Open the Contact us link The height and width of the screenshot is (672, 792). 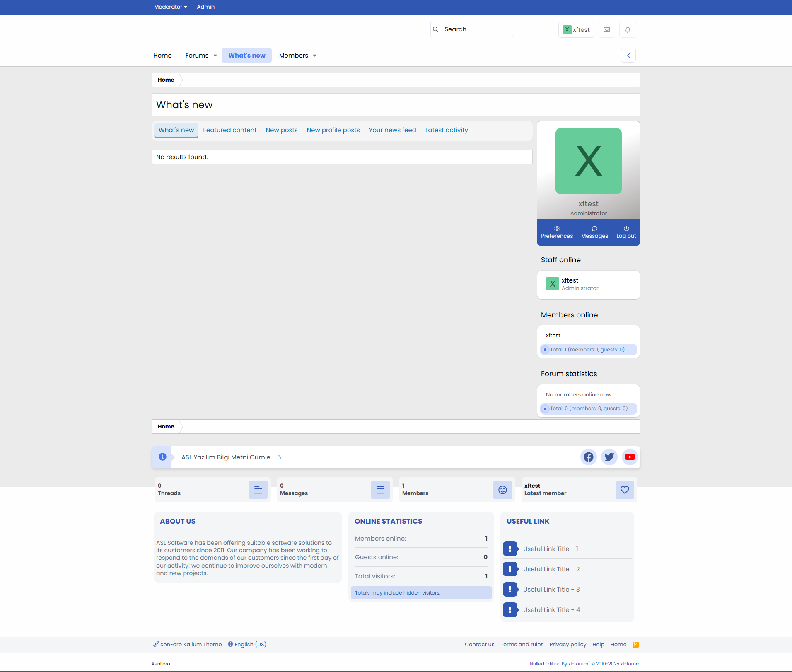[x=479, y=645]
